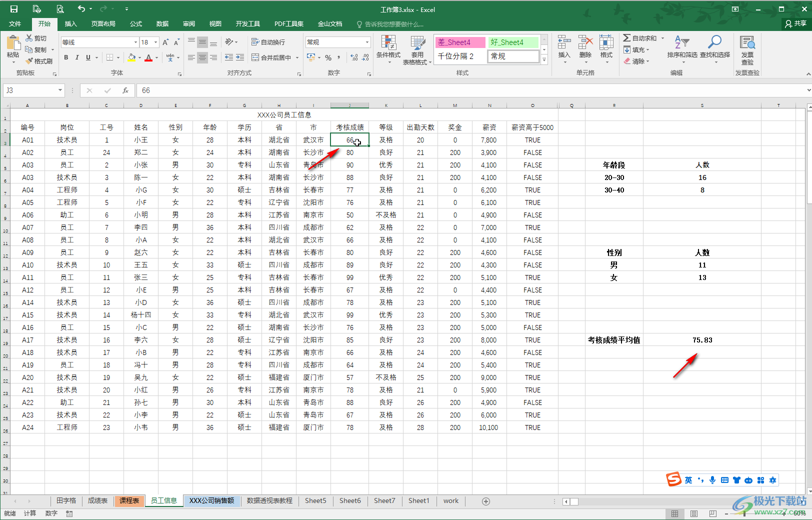The image size is (812, 520).
Task: Open the font name dropdown
Action: (x=135, y=42)
